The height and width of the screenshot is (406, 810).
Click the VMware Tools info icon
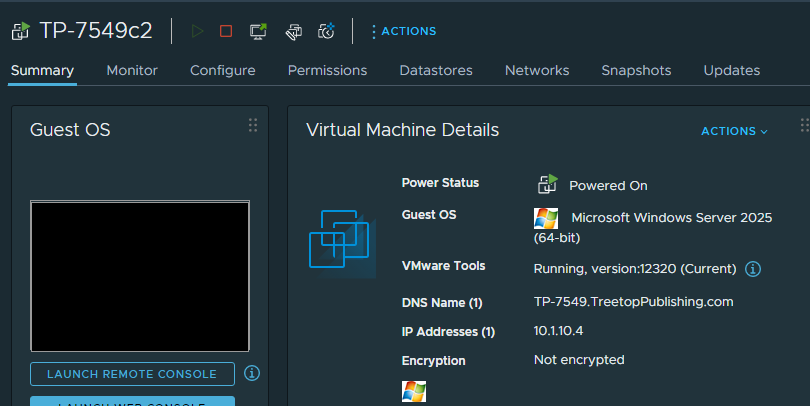pos(753,269)
